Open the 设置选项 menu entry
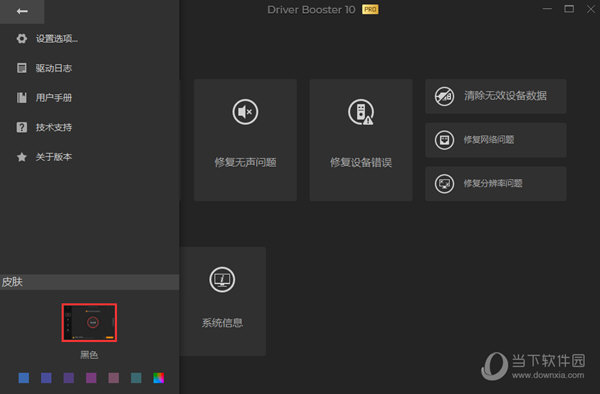Viewport: 600px width, 394px height. point(57,39)
